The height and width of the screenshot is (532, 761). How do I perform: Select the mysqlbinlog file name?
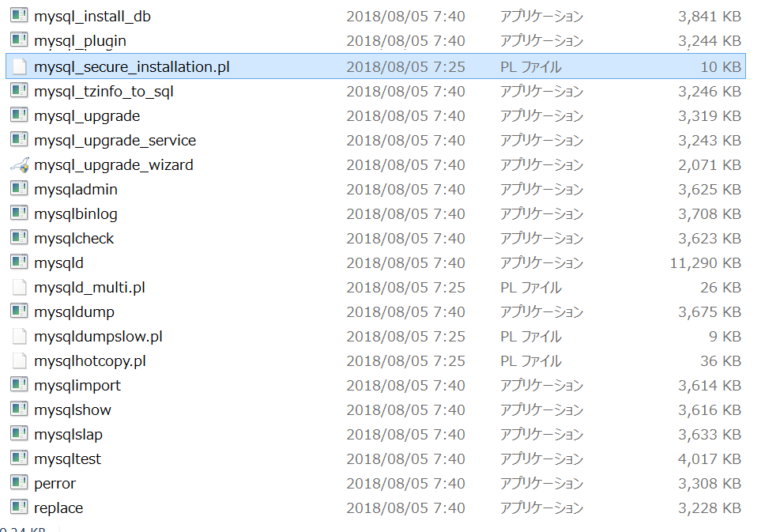(76, 214)
